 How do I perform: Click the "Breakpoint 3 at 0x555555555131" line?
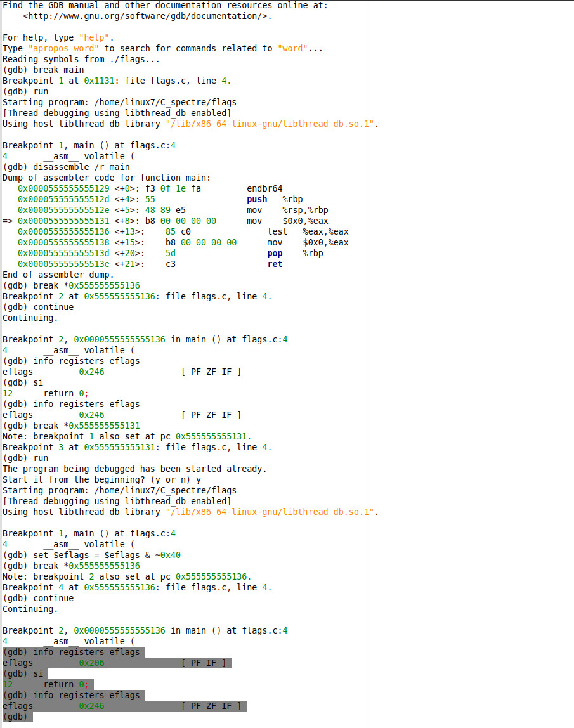137,447
